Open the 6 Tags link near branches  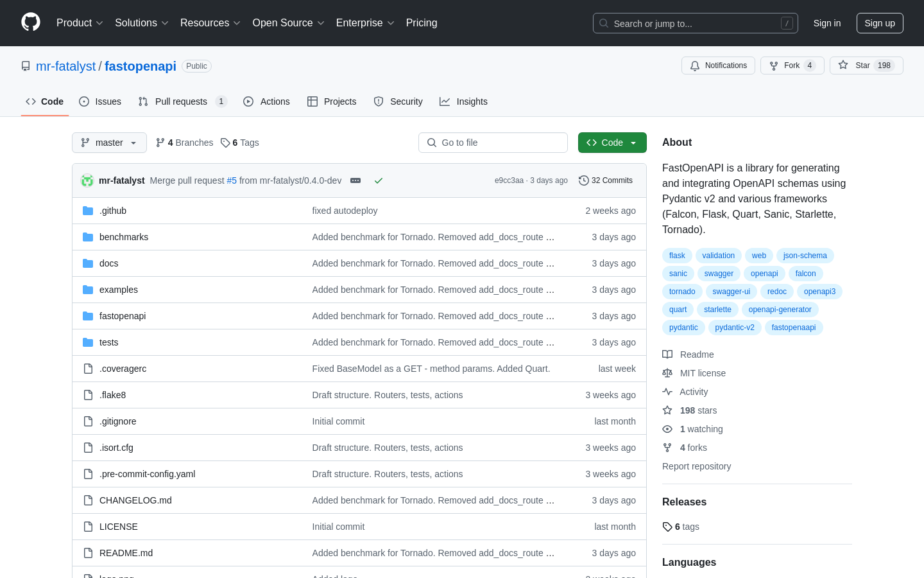(x=240, y=143)
